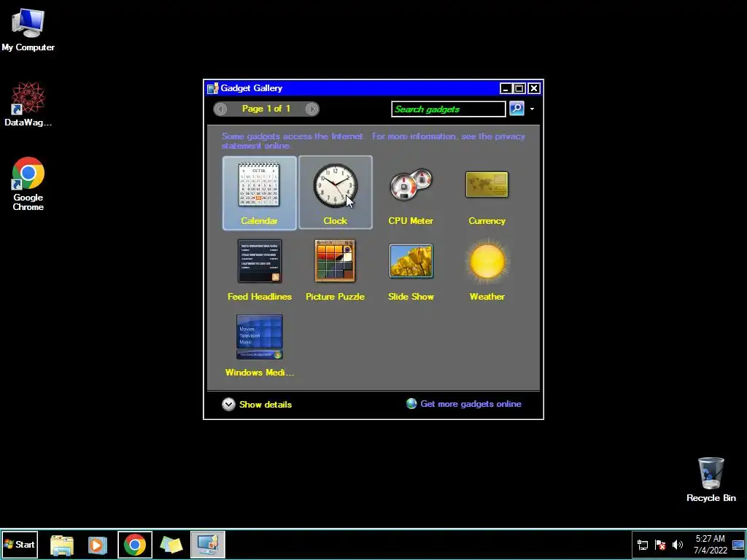747x560 pixels.
Task: Open Windows Media Player from taskbar
Action: pos(98,545)
